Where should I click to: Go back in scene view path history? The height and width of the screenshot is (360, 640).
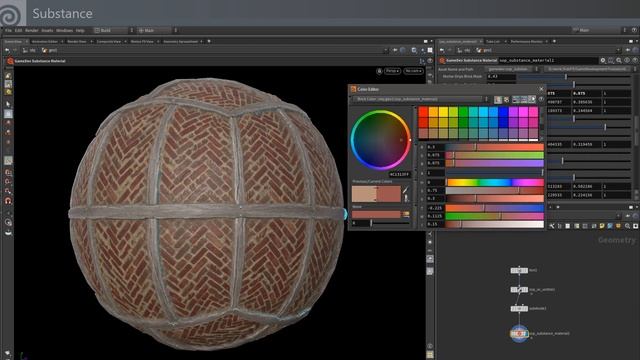click(x=7, y=51)
